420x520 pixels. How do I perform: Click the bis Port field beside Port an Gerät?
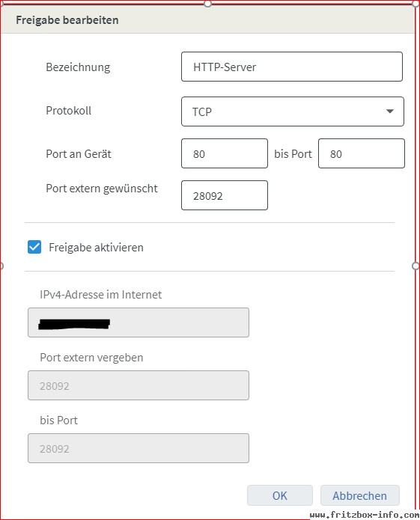click(x=362, y=153)
